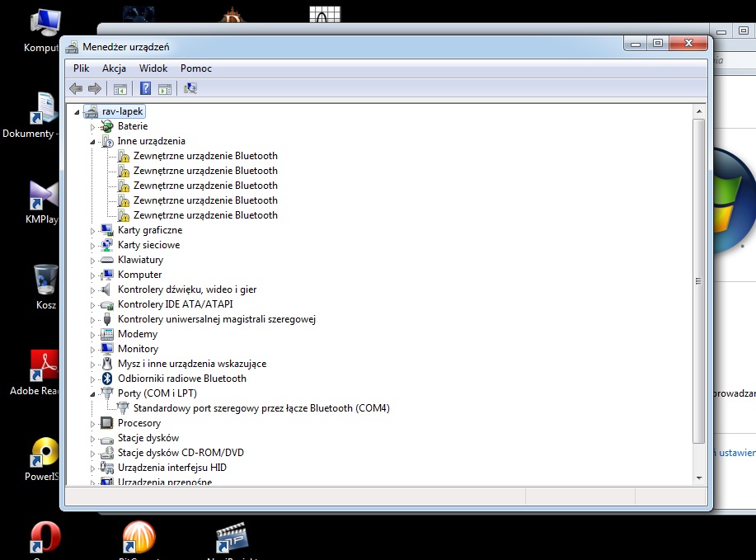Select Mysz i inne urządzenia wskazujące

tap(192, 364)
